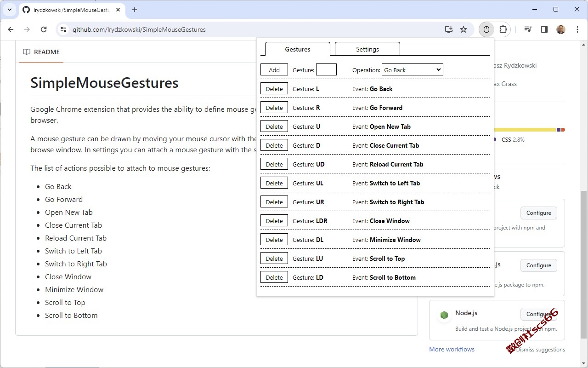Delete the R Go Forward gesture

(x=274, y=108)
